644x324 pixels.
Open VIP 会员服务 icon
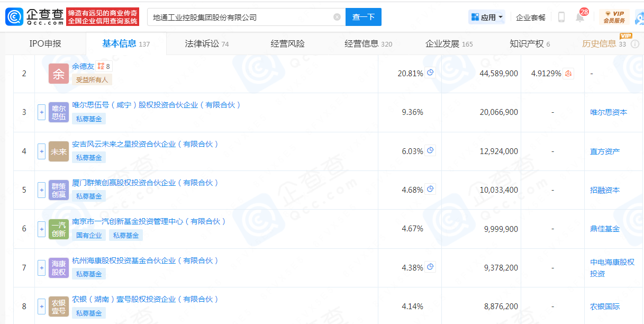coord(614,17)
